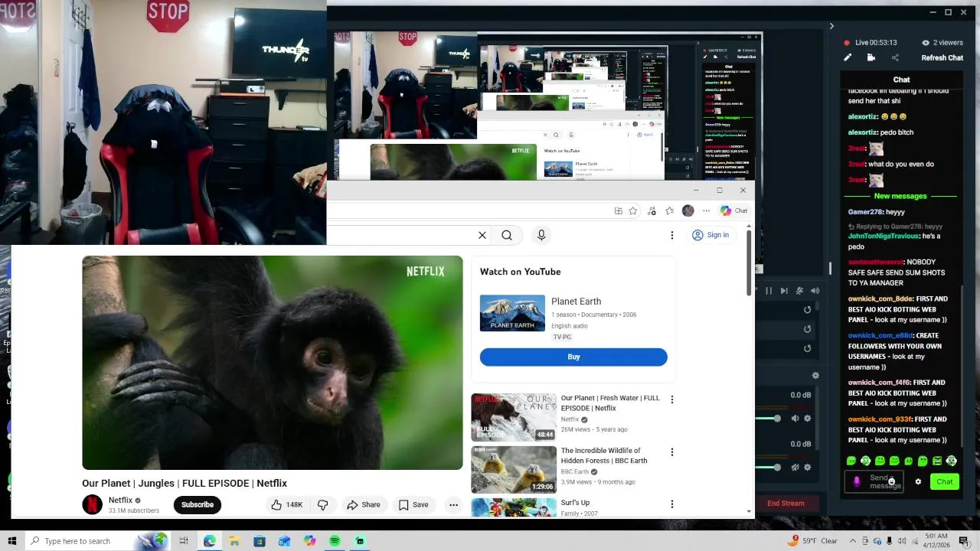This screenshot has width=980, height=551.
Task: Save the video to a playlist
Action: pyautogui.click(x=413, y=504)
